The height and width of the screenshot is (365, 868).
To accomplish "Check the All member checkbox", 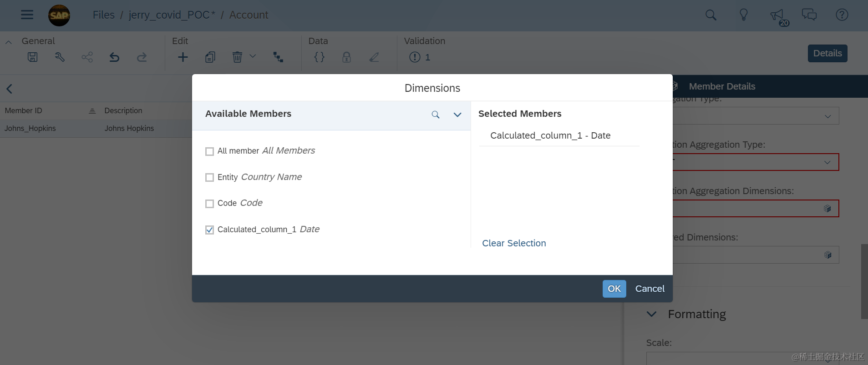I will point(209,151).
